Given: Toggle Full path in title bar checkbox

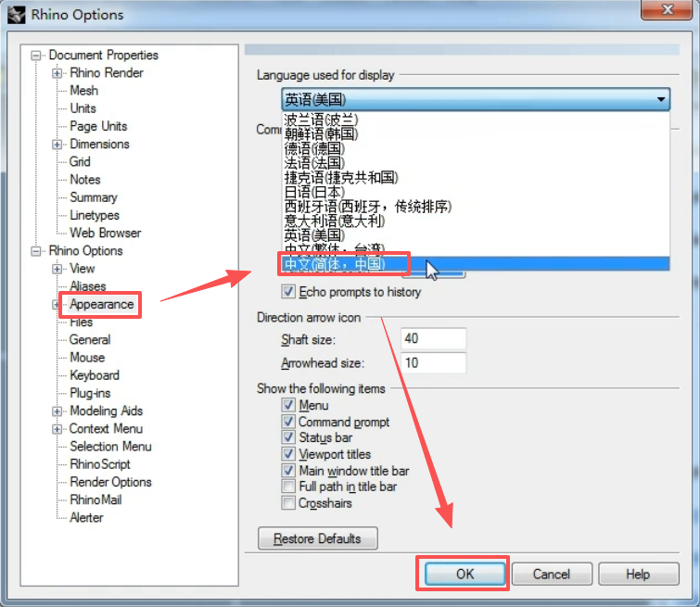Looking at the screenshot, I should click(288, 487).
